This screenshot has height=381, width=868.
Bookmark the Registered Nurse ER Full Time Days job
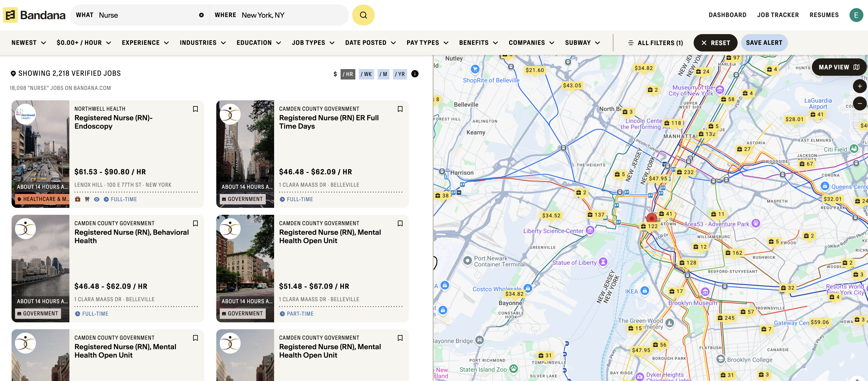coord(400,109)
